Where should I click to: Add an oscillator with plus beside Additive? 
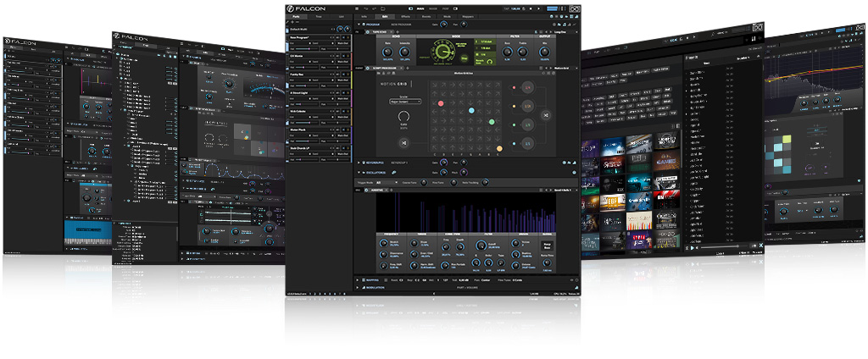click(392, 191)
